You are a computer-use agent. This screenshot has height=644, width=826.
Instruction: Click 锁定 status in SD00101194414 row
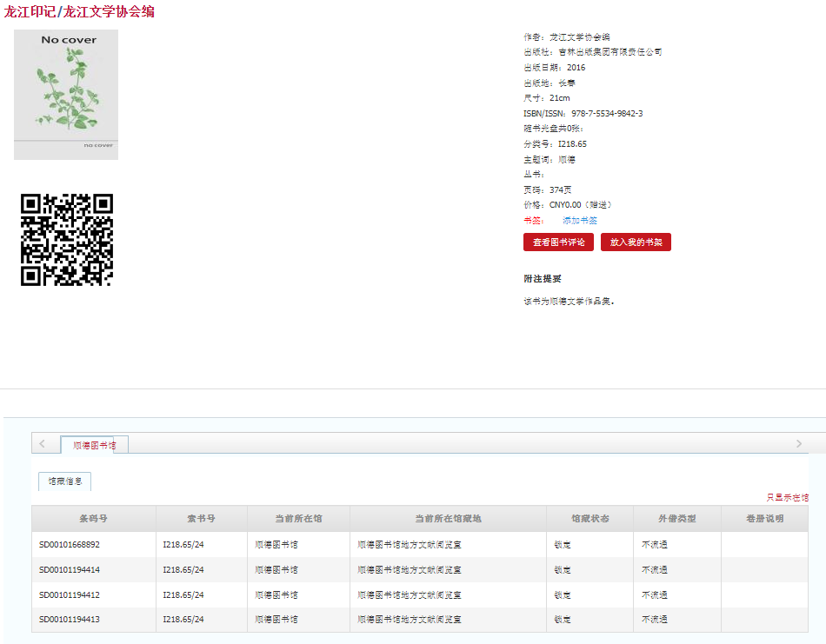point(562,570)
